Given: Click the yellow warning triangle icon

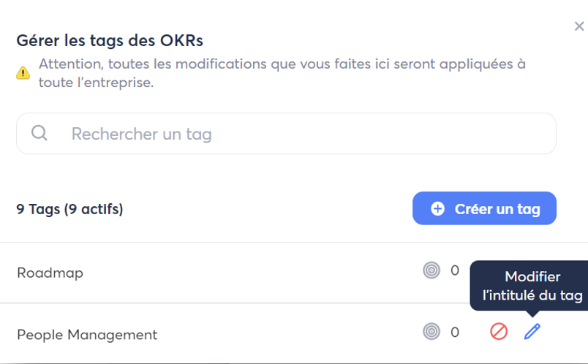Looking at the screenshot, I should 23,73.
